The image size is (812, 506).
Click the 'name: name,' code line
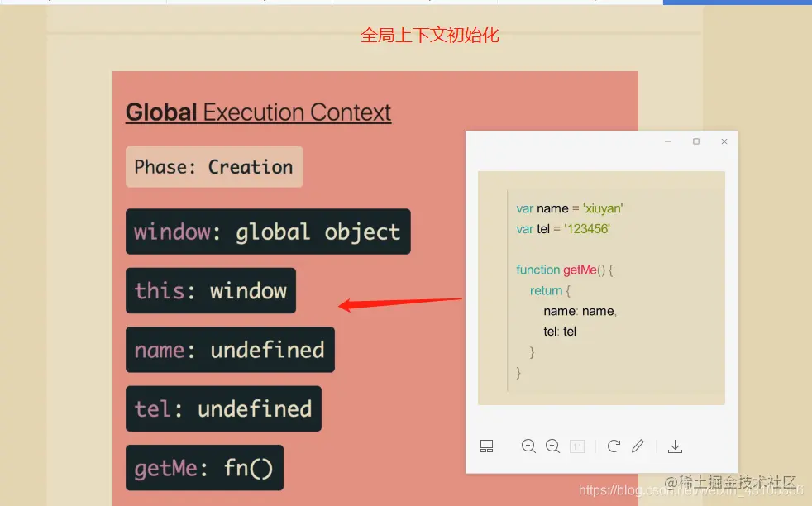pyautogui.click(x=580, y=311)
